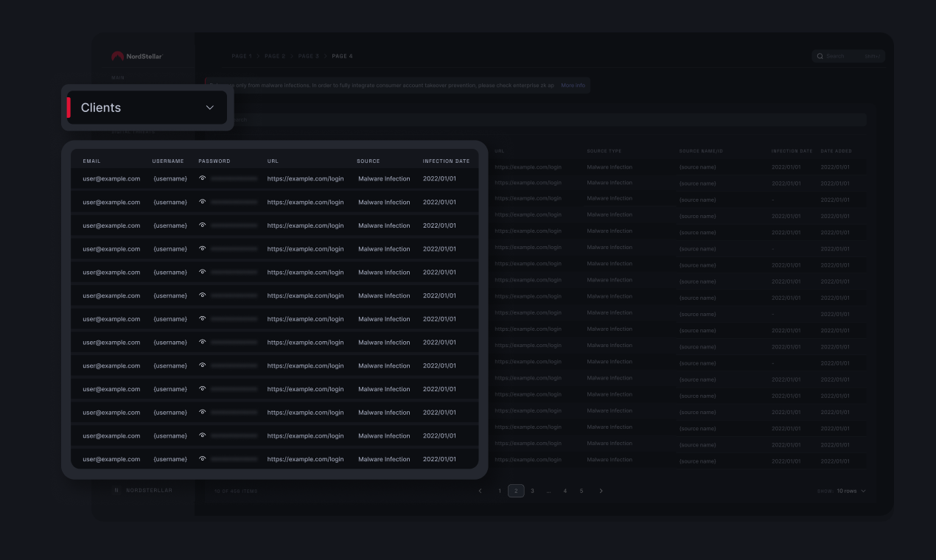Screen dimensions: 936x560
Task: Click the PASSWORD column header
Action: [x=214, y=161]
